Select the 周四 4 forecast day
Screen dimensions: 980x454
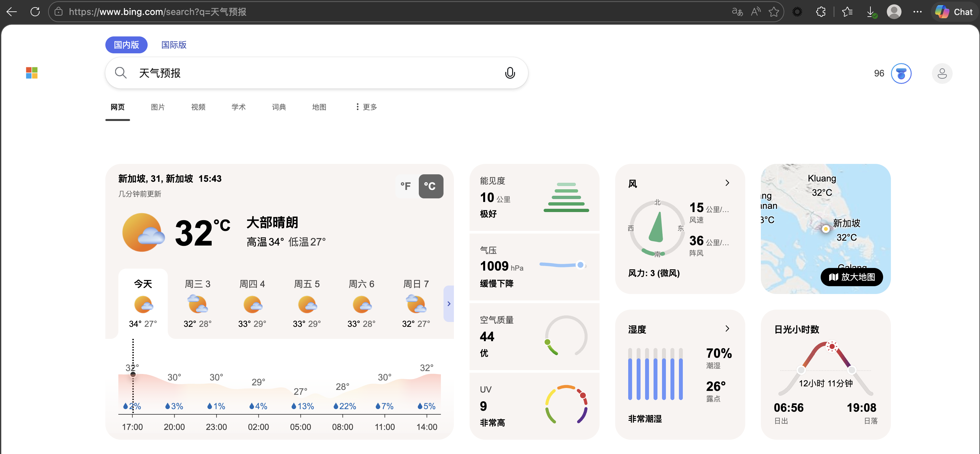click(252, 303)
